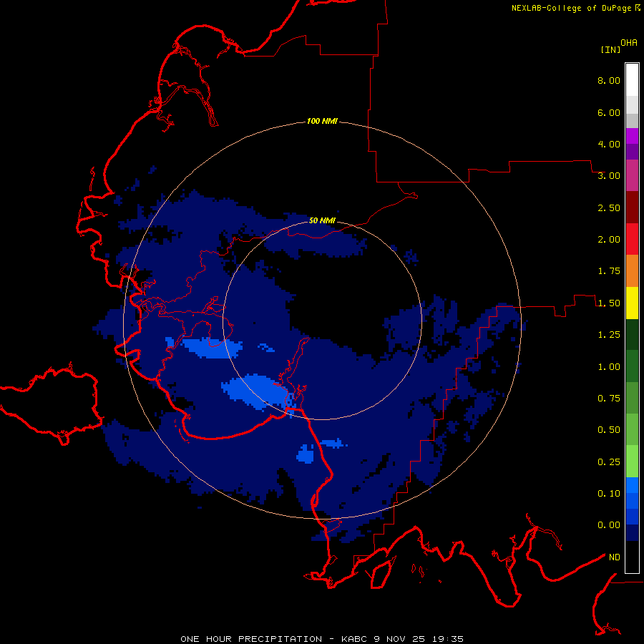Pick the bright red legend swatch
The image size is (644, 644).
(632, 239)
